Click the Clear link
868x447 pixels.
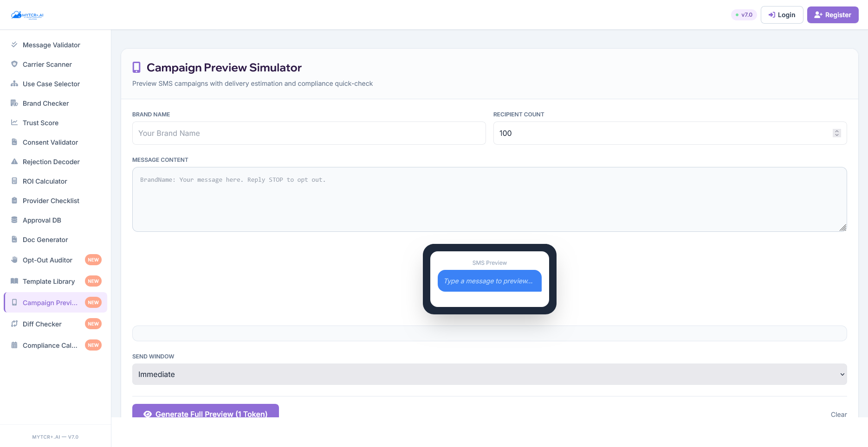[839, 415]
